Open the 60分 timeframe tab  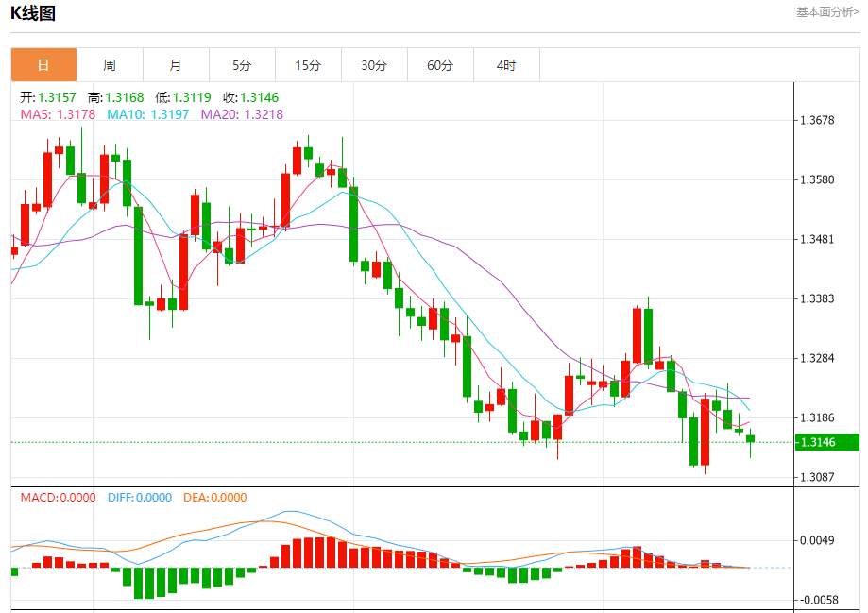pyautogui.click(x=441, y=65)
